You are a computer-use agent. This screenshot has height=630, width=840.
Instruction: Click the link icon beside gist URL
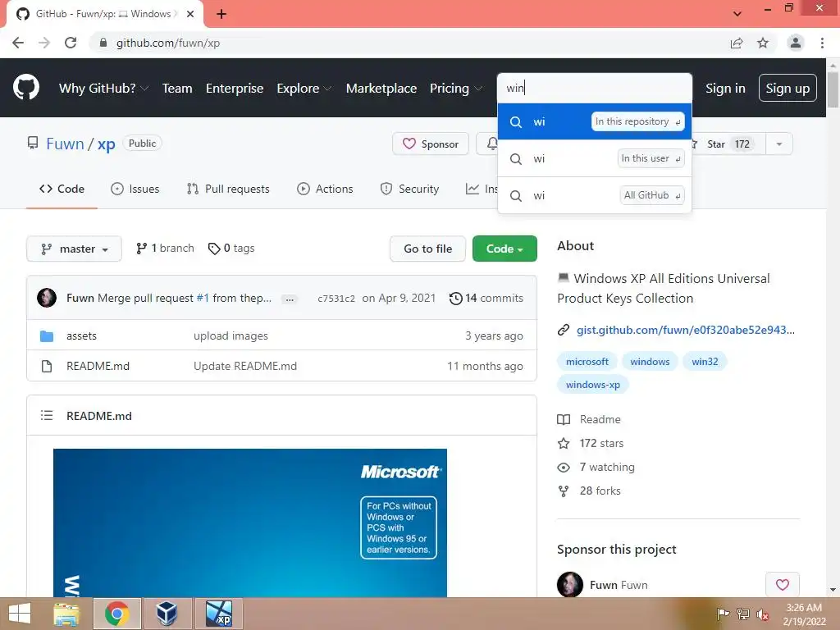pos(563,330)
